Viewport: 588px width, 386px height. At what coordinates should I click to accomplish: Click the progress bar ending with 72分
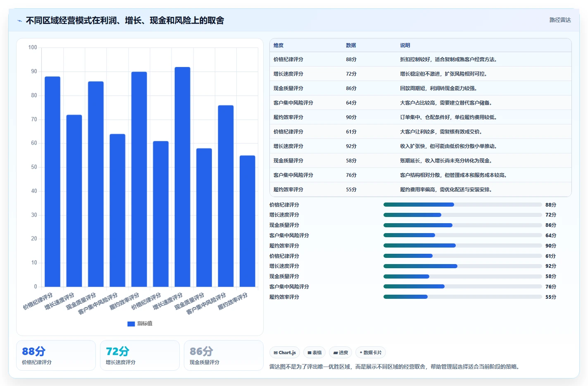tap(462, 215)
